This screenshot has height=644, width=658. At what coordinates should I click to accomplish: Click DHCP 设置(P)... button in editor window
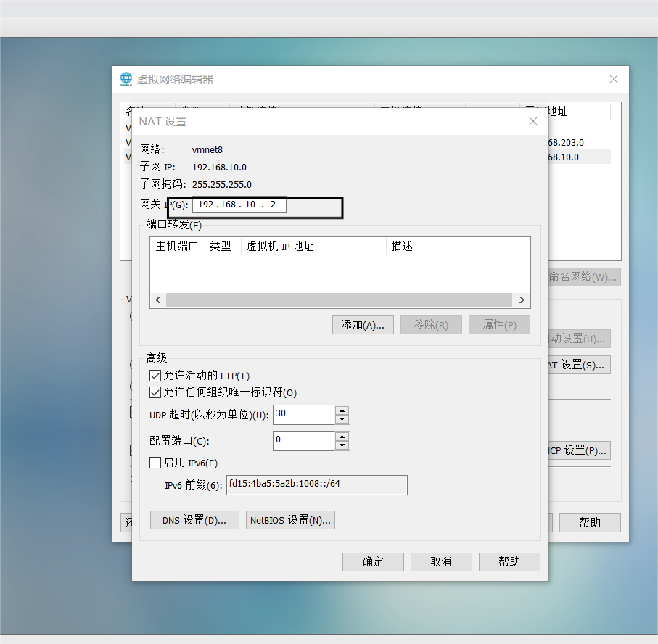(x=579, y=450)
